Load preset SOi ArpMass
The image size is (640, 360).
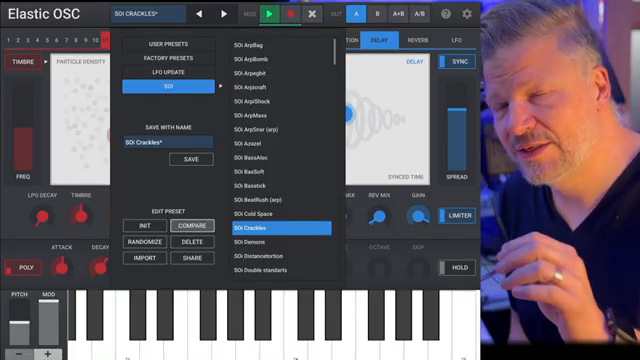coord(282,116)
